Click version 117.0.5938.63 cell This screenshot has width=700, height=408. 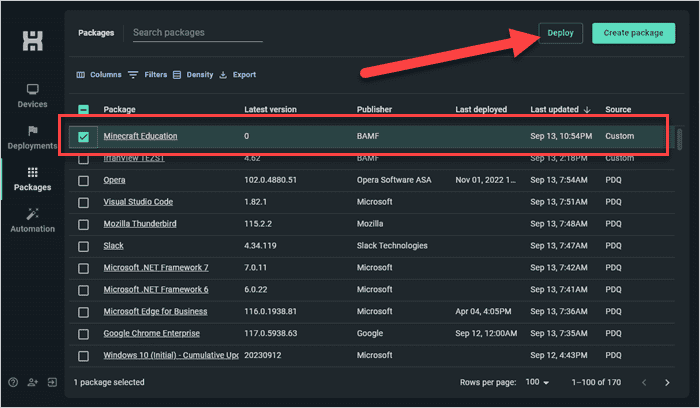(x=270, y=333)
